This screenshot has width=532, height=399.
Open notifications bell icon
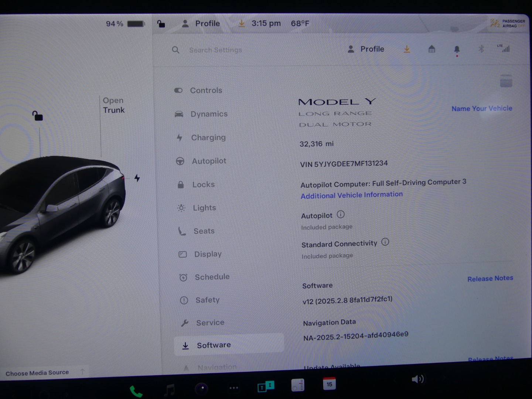tap(457, 50)
